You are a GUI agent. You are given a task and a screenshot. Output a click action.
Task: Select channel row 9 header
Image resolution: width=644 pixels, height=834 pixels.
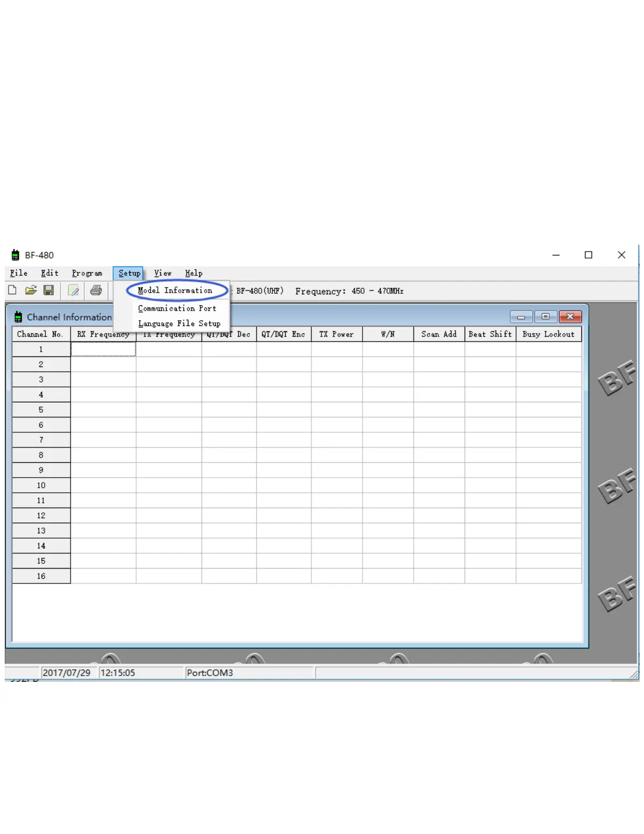pos(41,470)
